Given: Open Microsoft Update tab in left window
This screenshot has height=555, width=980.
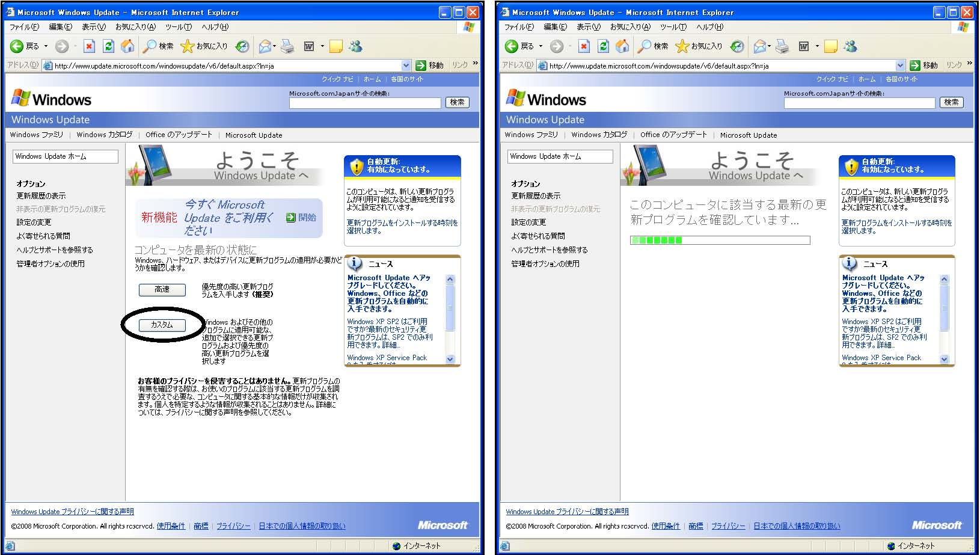Looking at the screenshot, I should point(254,135).
